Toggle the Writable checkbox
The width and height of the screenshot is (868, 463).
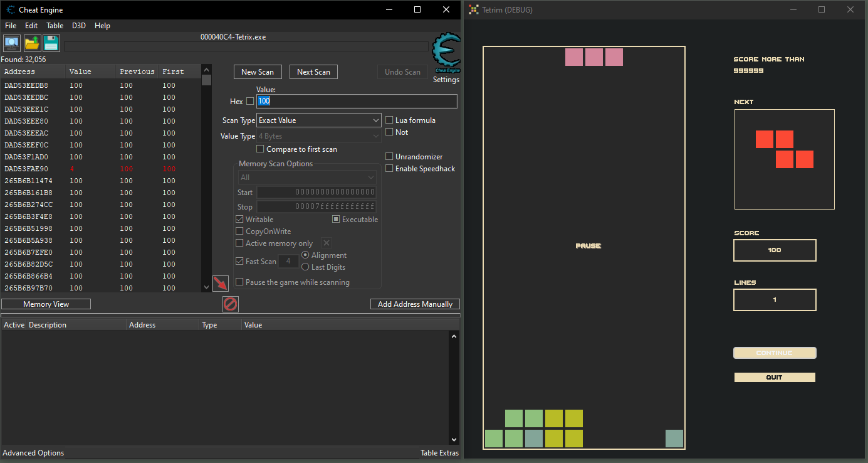(x=239, y=219)
